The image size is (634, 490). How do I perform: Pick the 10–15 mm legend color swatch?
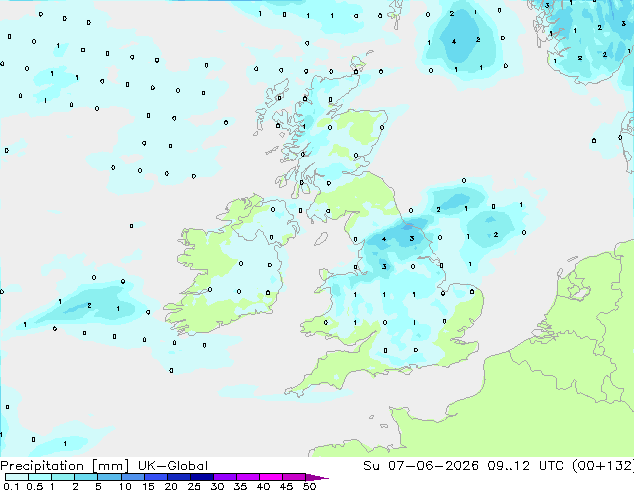[x=133, y=477]
